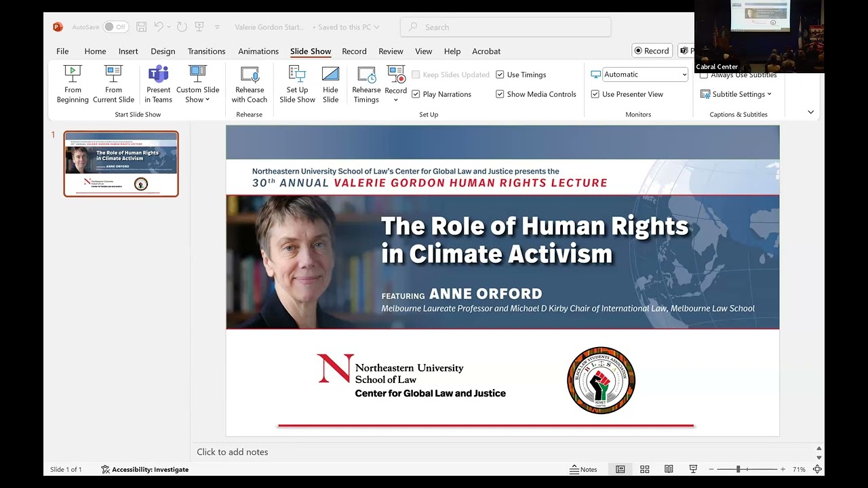Viewport: 868px width, 488px height.
Task: Start slideshow From Beginning
Action: click(73, 84)
